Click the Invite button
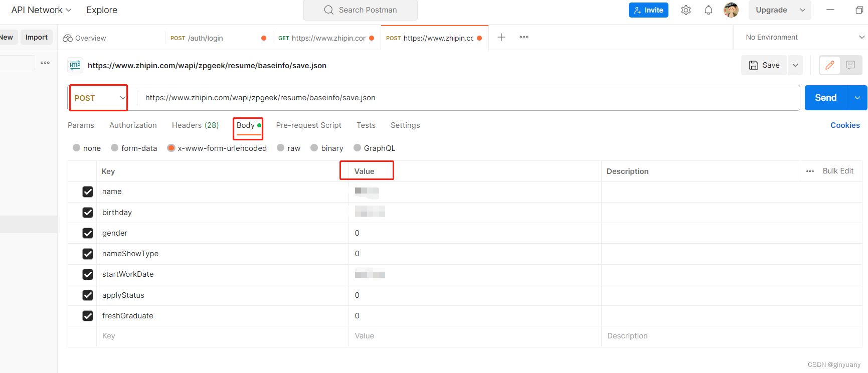Image resolution: width=868 pixels, height=373 pixels. [648, 10]
